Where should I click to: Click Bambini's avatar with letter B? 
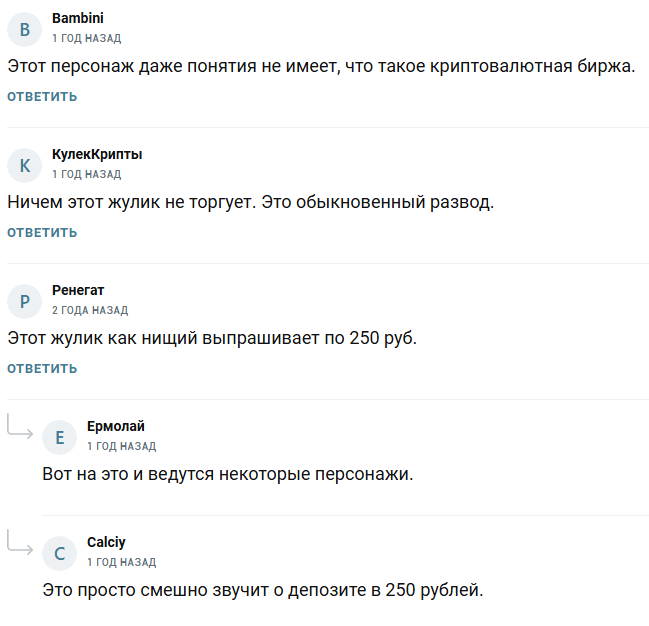click(25, 29)
